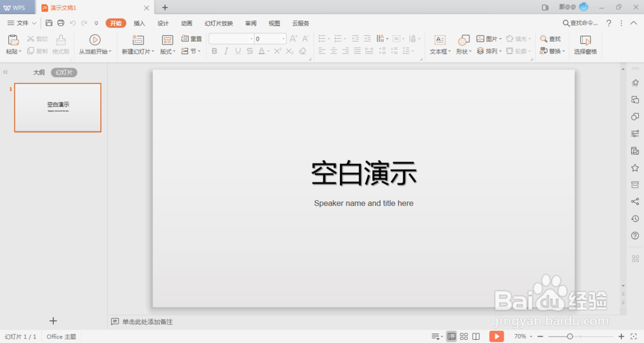Click the fit slide to window icon
Viewport: 644px width, 343px height.
634,337
